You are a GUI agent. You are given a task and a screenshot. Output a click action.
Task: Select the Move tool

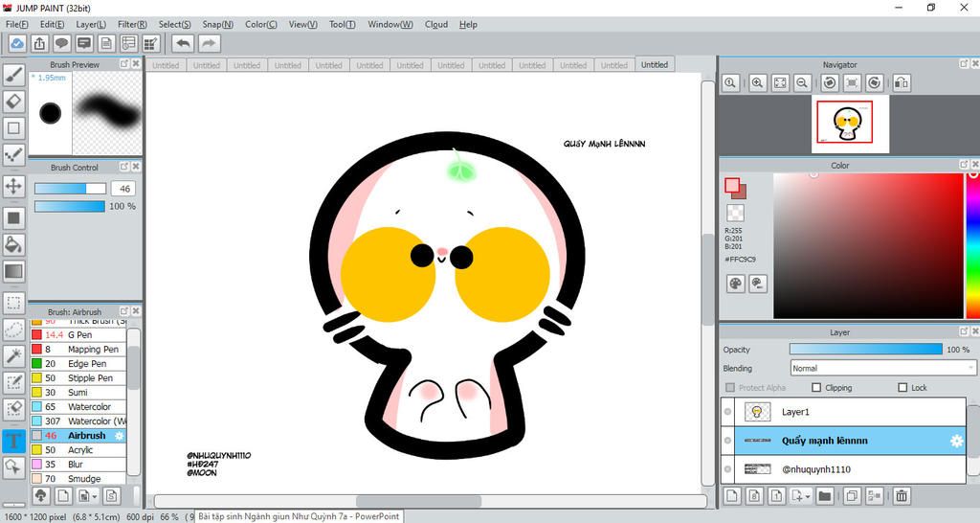click(x=13, y=186)
